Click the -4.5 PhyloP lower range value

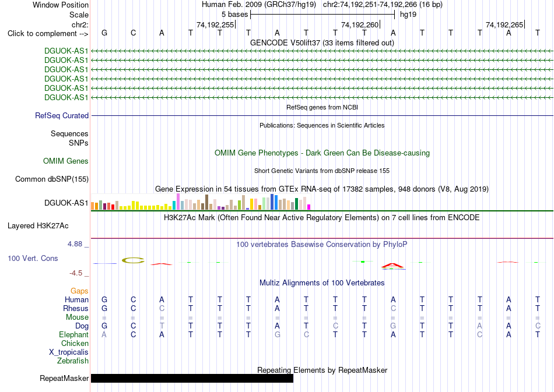(x=76, y=273)
